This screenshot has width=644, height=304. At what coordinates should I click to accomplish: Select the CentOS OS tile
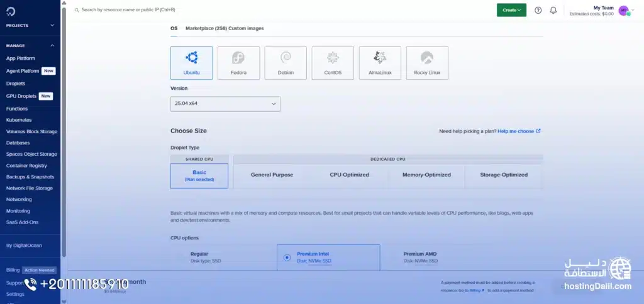(333, 63)
